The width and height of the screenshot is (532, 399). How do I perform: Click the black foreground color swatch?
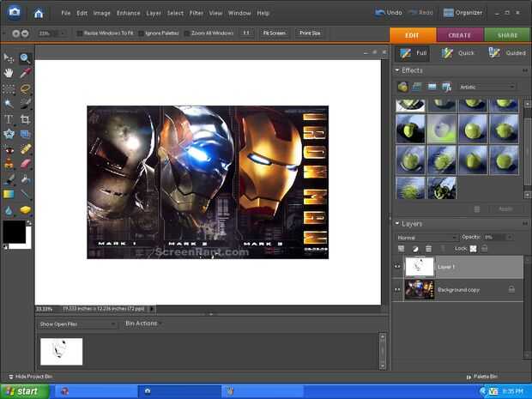pyautogui.click(x=14, y=231)
